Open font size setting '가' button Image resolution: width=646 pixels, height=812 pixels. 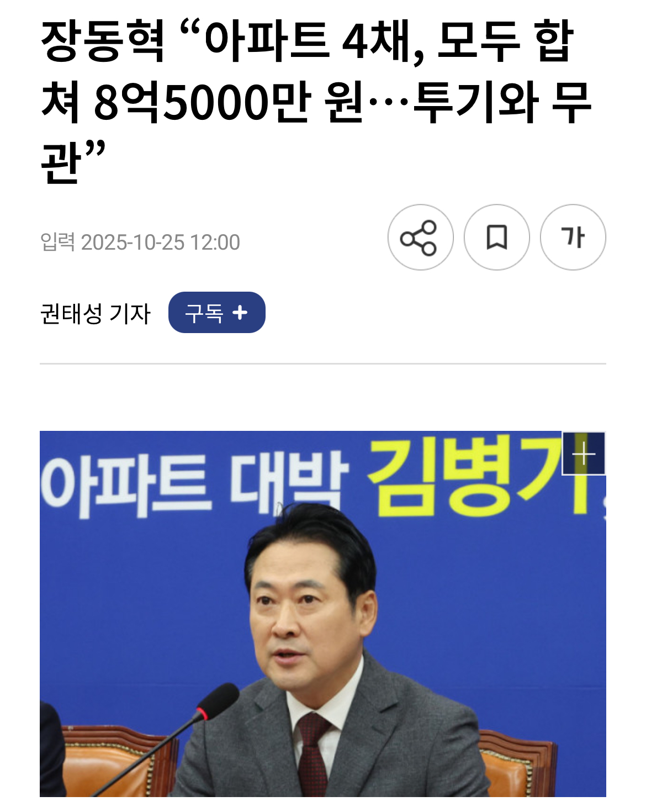tap(573, 238)
